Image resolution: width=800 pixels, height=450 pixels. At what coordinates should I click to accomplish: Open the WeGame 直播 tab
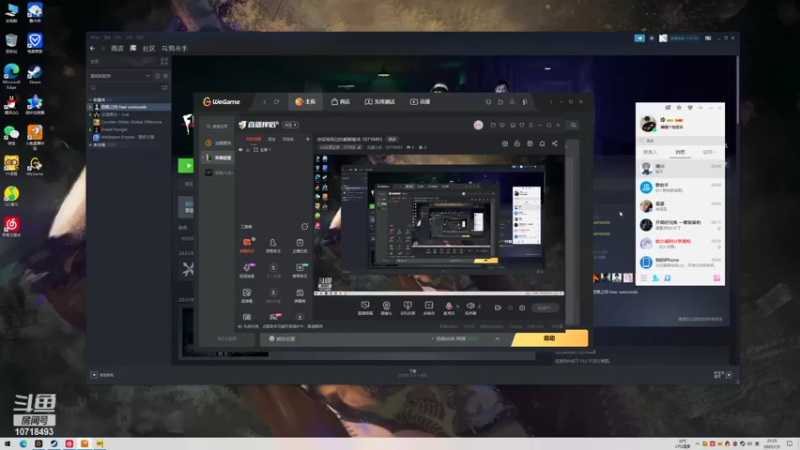[420, 102]
